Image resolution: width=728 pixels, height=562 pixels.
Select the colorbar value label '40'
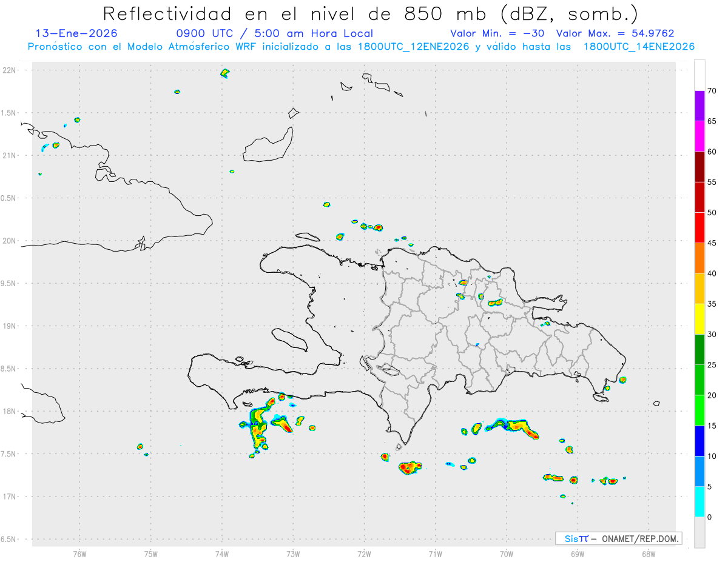click(x=712, y=273)
